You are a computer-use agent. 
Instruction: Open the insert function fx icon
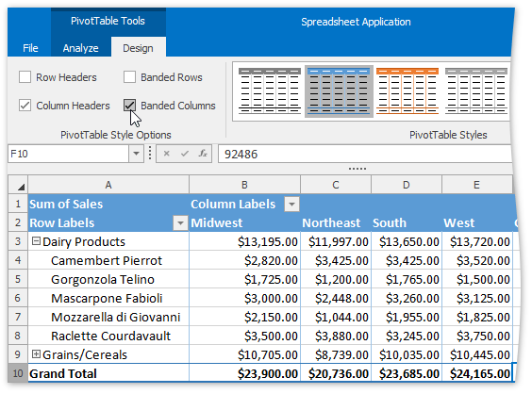pos(203,154)
